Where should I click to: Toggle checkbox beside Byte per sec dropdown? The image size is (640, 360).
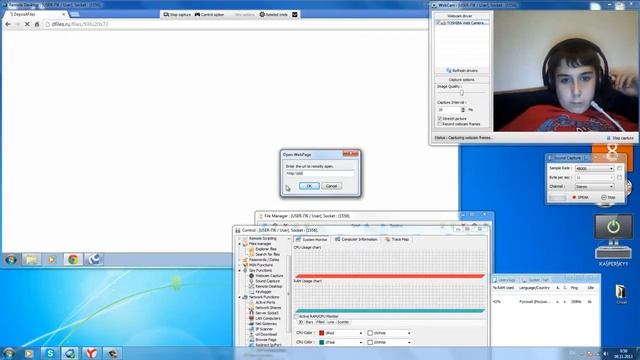pos(620,178)
